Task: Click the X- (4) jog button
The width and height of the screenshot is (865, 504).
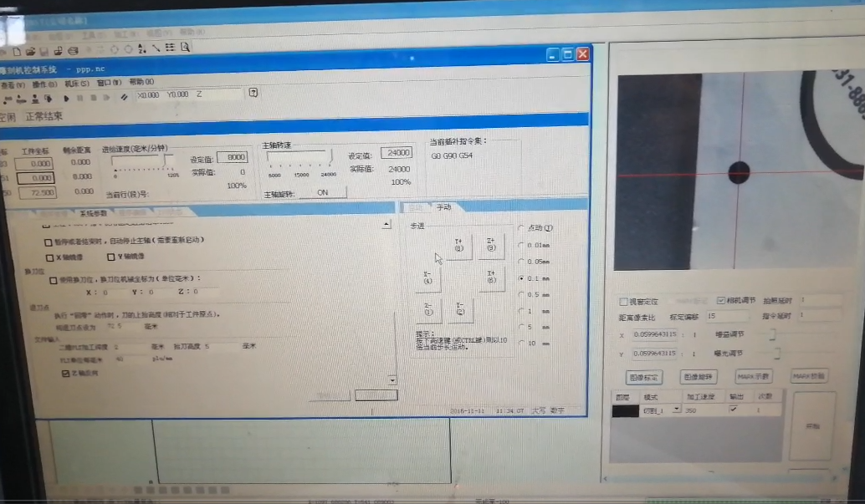Action: pos(427,278)
